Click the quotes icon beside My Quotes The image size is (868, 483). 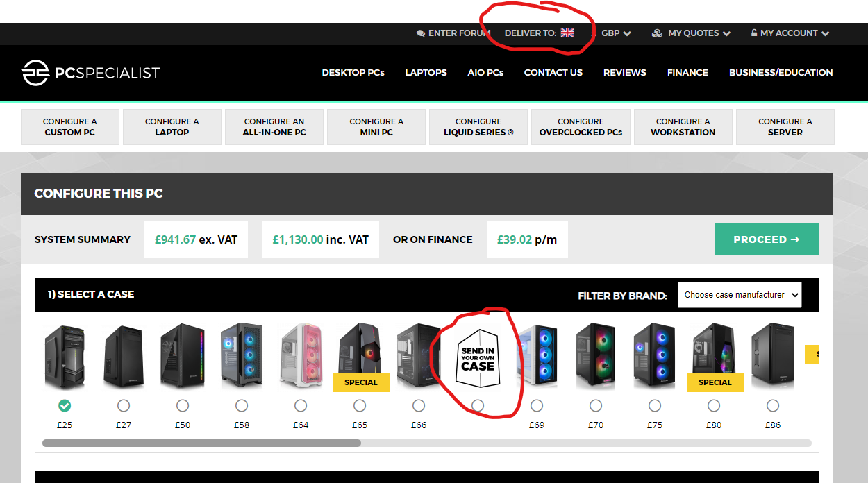pos(657,33)
